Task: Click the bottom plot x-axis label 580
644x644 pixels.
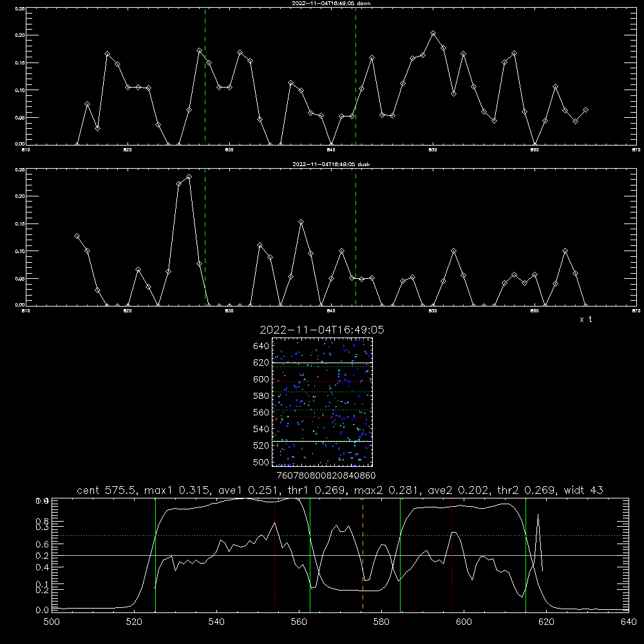Action: click(x=381, y=622)
